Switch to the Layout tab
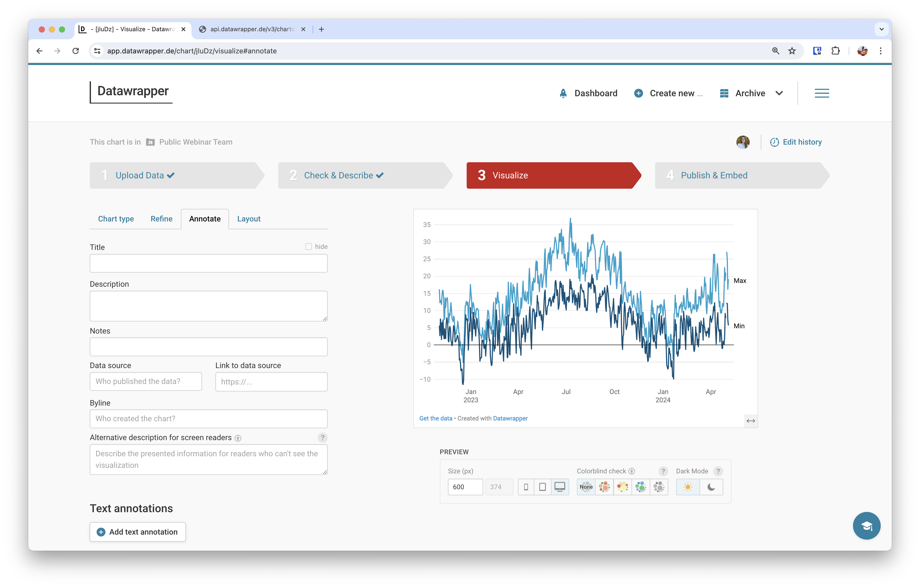Image resolution: width=920 pixels, height=588 pixels. click(249, 219)
